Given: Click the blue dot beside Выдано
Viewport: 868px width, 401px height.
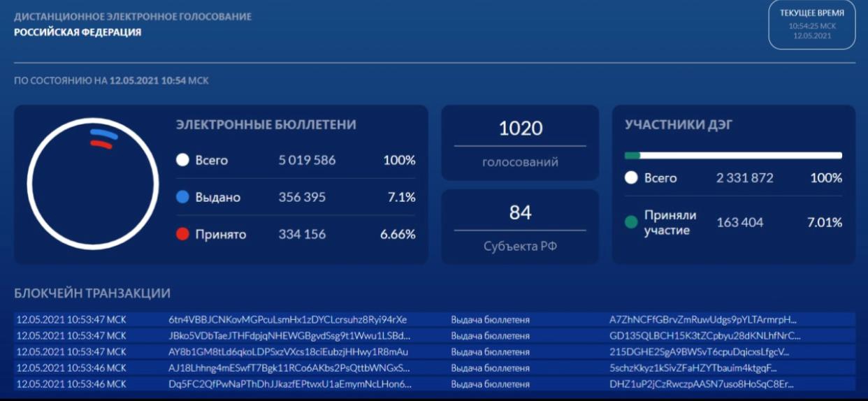Looking at the screenshot, I should click(x=183, y=198).
